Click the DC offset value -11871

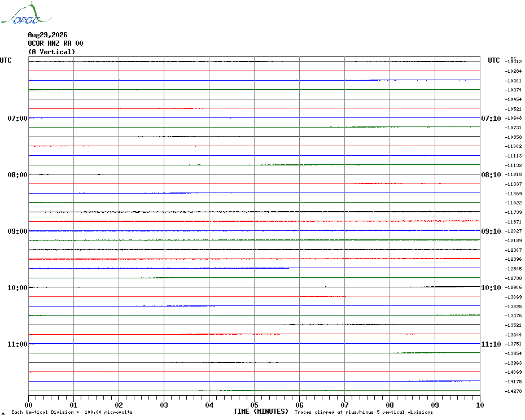coord(513,222)
